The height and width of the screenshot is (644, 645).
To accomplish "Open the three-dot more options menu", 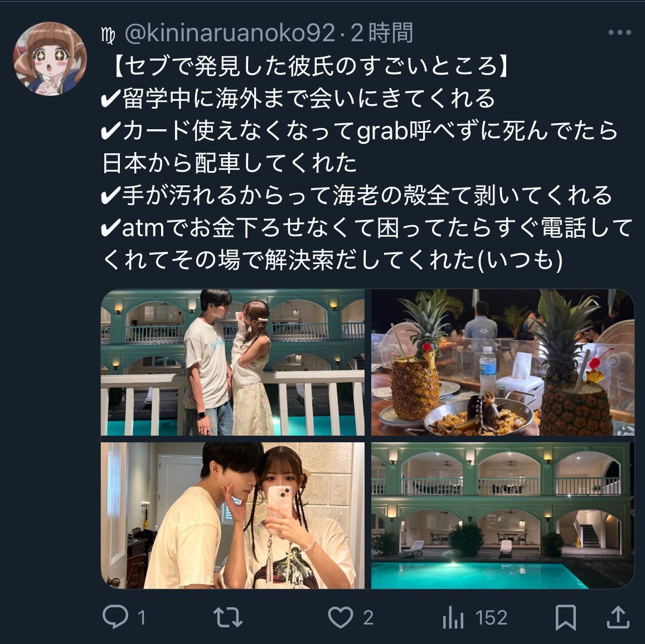I will coord(619,32).
